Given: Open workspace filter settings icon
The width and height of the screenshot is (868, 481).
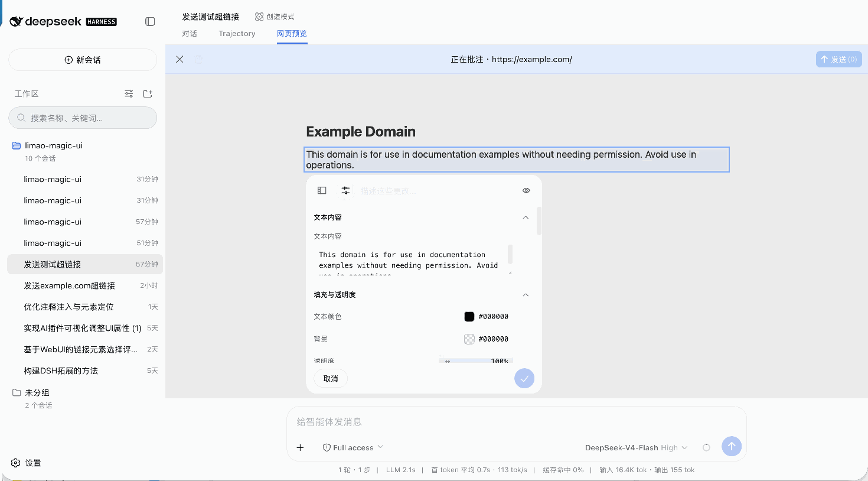Looking at the screenshot, I should coord(129,93).
